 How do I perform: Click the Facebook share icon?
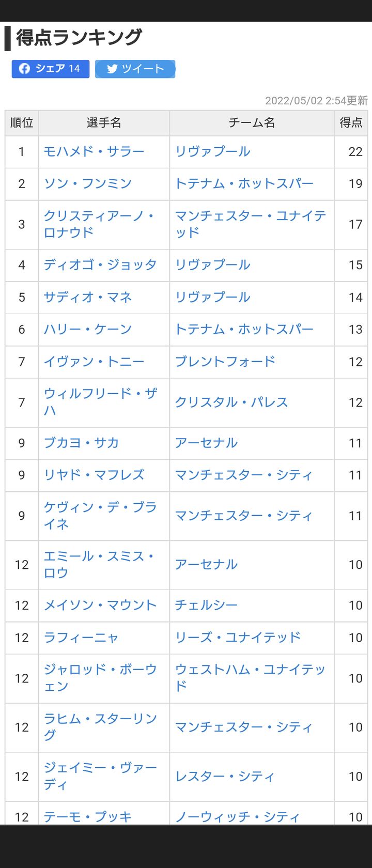(24, 69)
